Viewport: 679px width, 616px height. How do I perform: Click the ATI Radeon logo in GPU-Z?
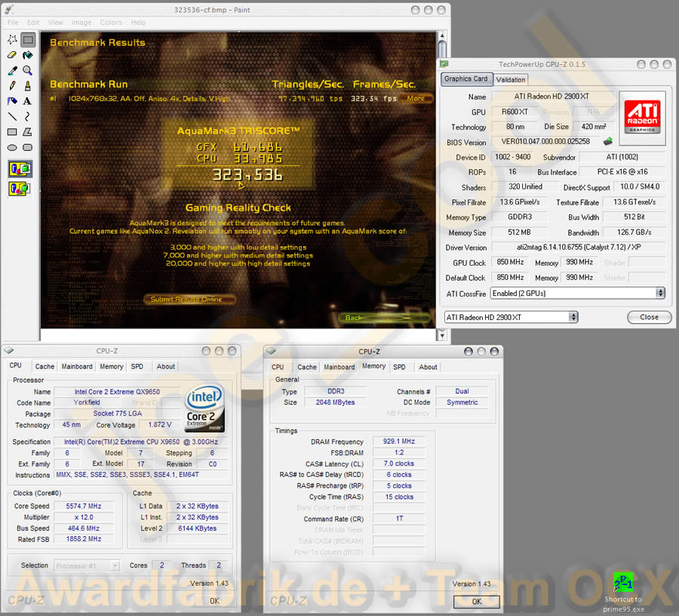click(642, 118)
